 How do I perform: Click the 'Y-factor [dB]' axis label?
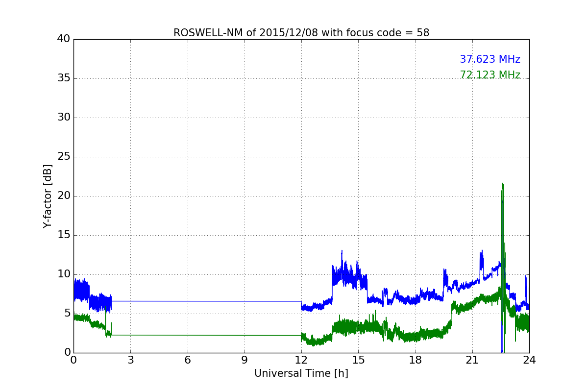coord(48,196)
